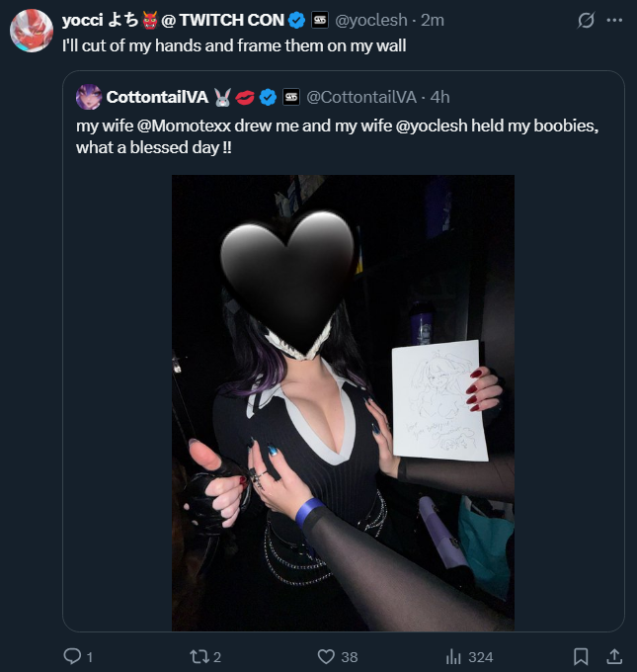Image resolution: width=637 pixels, height=672 pixels.
Task: View analytics bar chart icon showing 324
Action: click(x=453, y=656)
